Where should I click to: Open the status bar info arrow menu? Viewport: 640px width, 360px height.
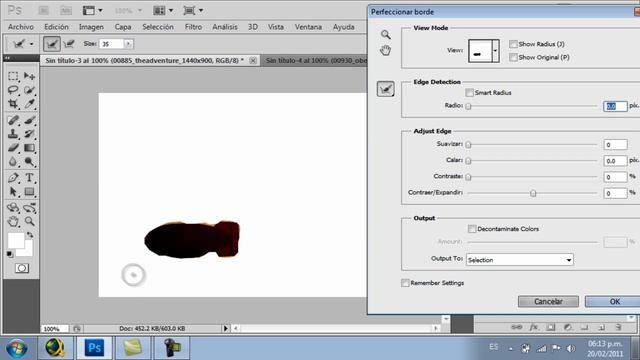point(225,328)
